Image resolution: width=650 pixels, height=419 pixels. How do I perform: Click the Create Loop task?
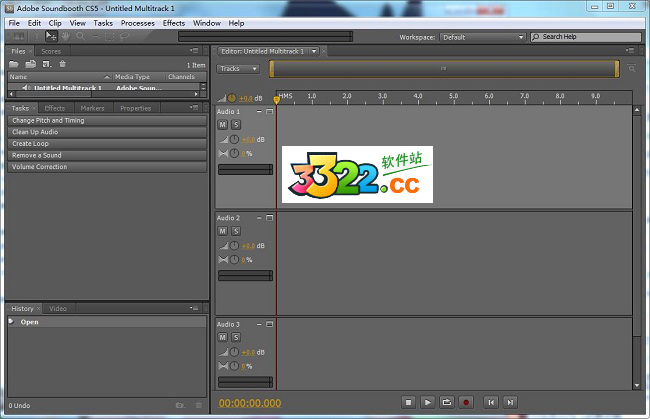(107, 144)
